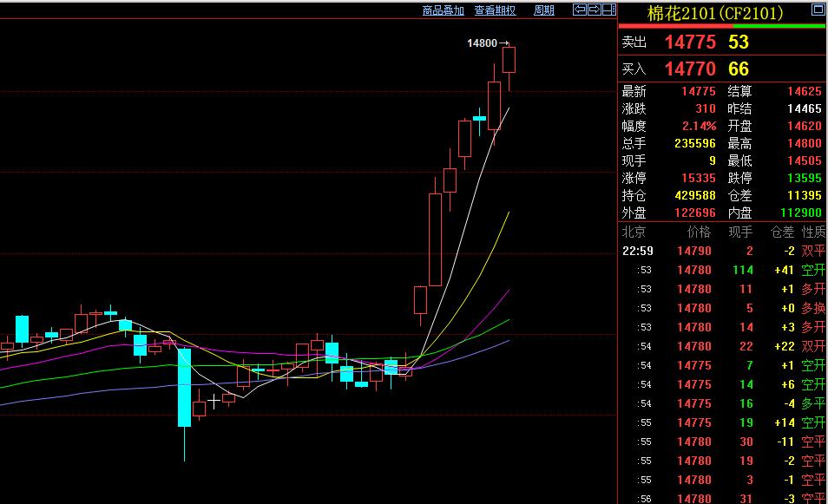Screen dimensions: 828x504
Task: Select the 幅度 value 2.14%
Action: 700,126
